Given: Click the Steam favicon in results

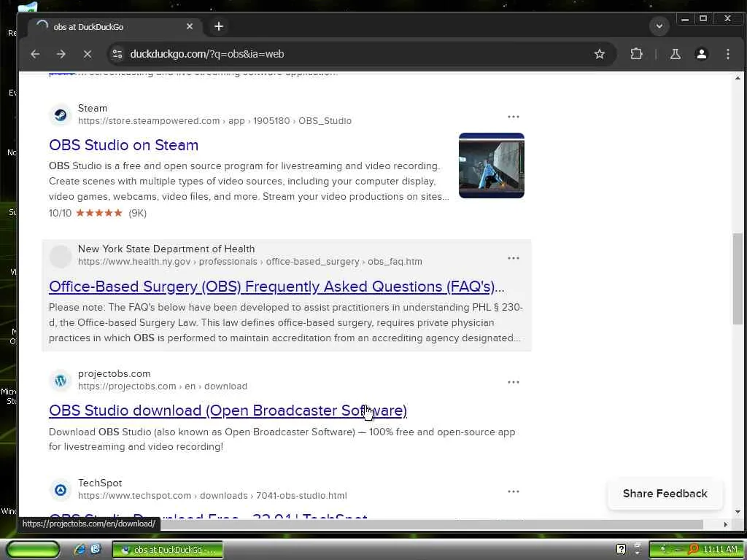Looking at the screenshot, I should click(x=61, y=114).
